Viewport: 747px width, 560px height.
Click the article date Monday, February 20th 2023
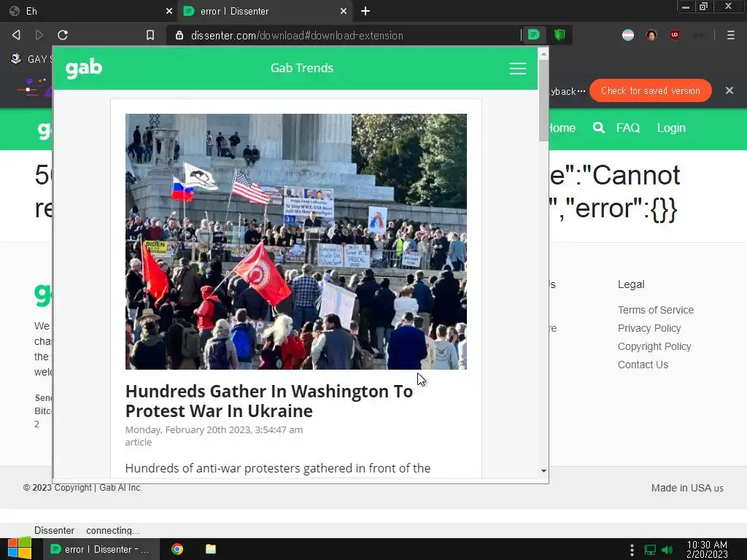tap(214, 429)
